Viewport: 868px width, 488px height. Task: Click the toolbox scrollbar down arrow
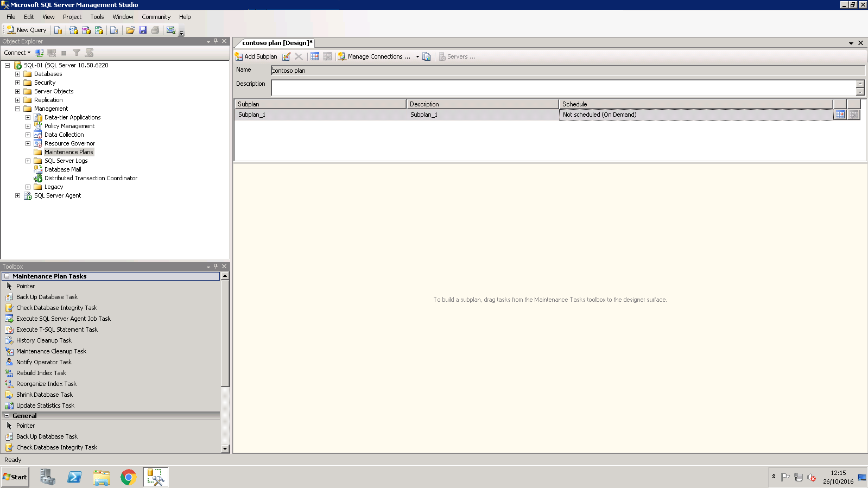point(225,449)
